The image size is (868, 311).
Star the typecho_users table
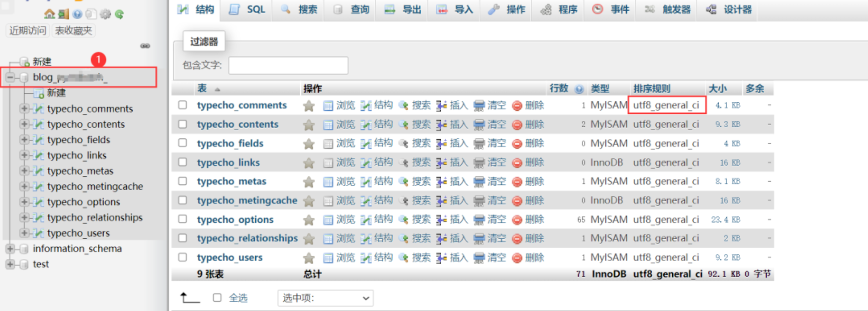309,258
